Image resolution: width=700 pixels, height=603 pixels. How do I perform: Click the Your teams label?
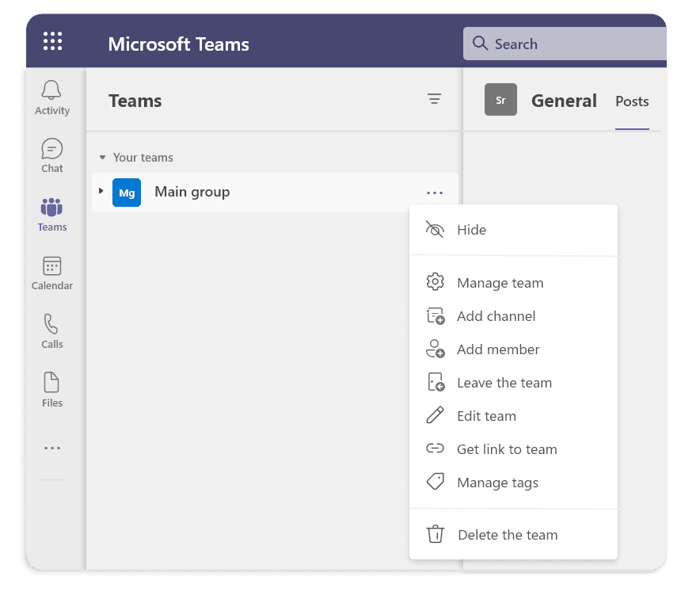(x=143, y=157)
